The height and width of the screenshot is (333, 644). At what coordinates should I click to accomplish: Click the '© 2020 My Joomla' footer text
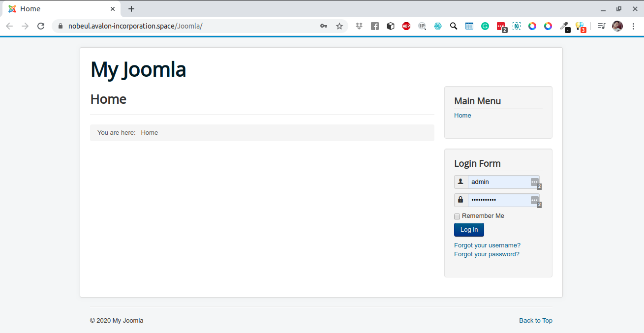click(x=117, y=321)
